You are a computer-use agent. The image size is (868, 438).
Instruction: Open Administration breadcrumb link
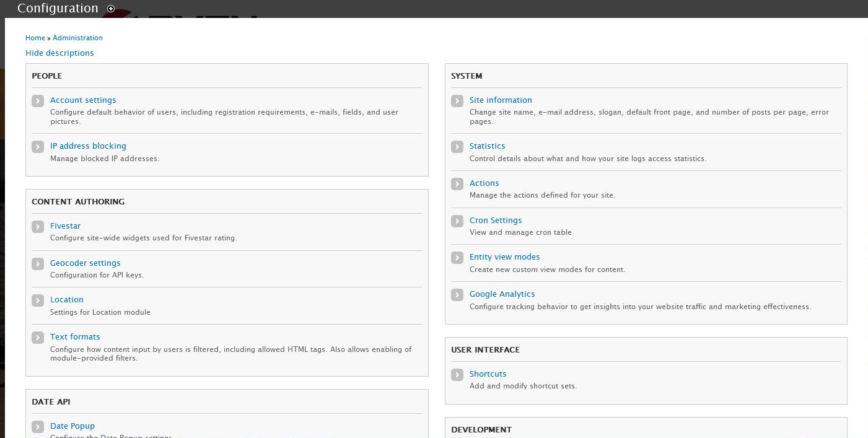click(77, 38)
